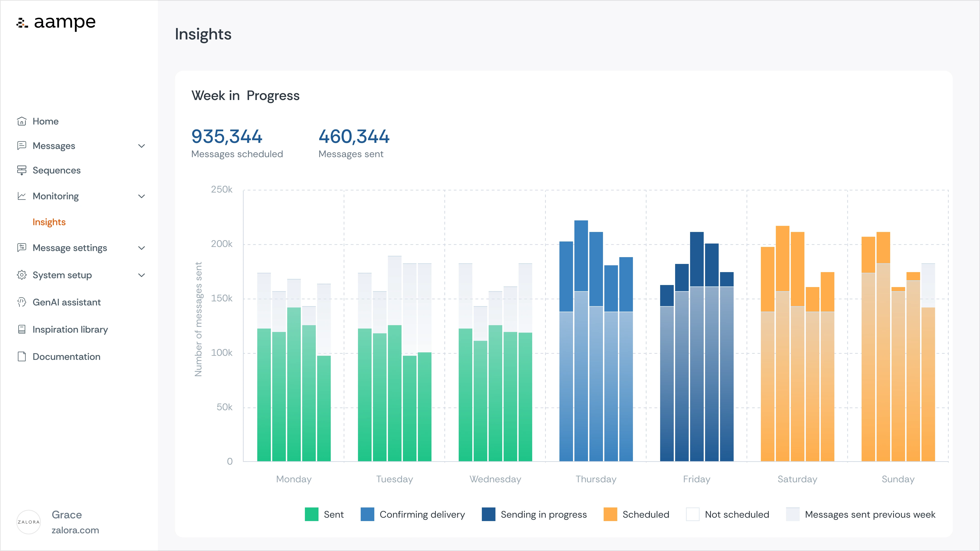Click the aampe logo
The image size is (980, 551).
[56, 22]
